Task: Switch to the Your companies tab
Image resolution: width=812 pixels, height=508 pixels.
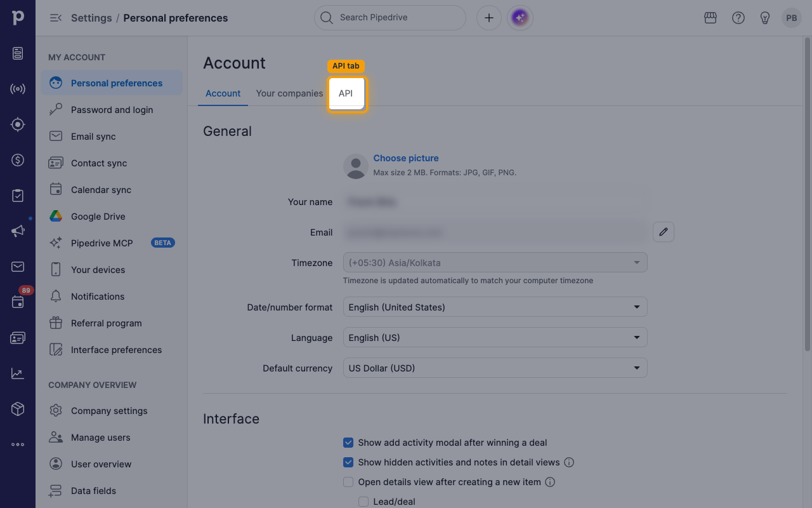Action: 289,93
